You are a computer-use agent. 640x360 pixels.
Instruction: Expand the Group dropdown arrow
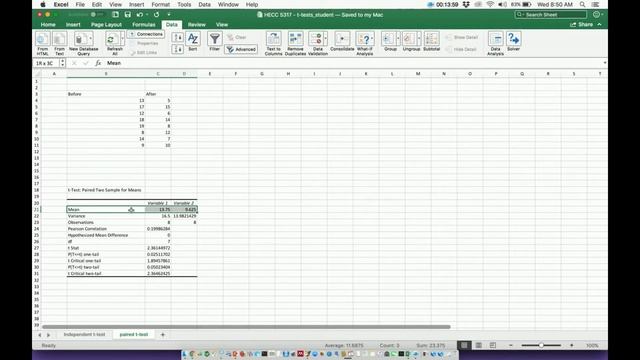(398, 39)
